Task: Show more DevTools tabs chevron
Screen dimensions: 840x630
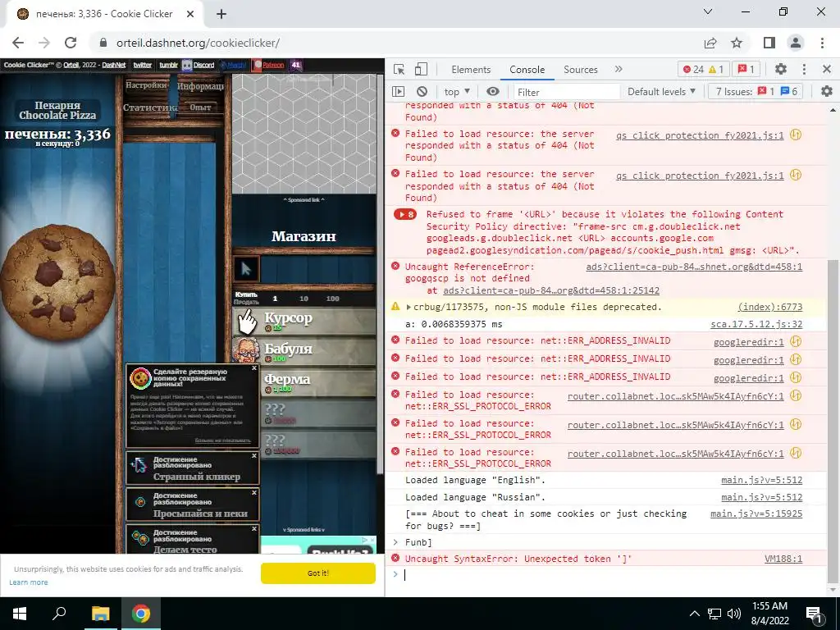Action: click(619, 69)
